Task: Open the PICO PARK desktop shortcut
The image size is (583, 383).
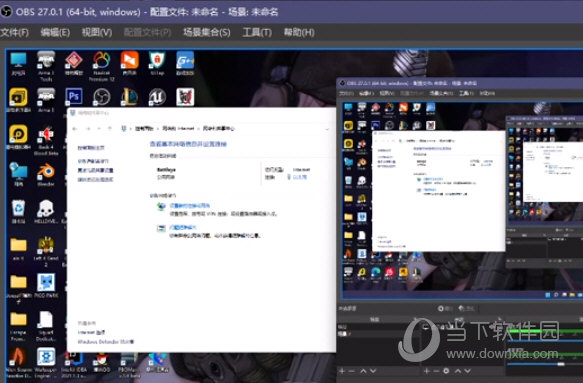Action: coord(46,286)
